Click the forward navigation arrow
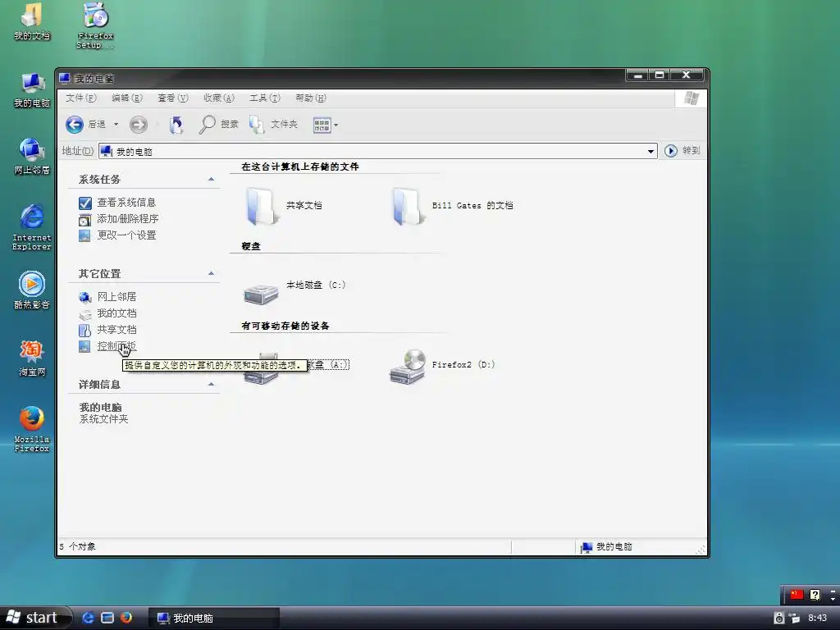 (139, 125)
